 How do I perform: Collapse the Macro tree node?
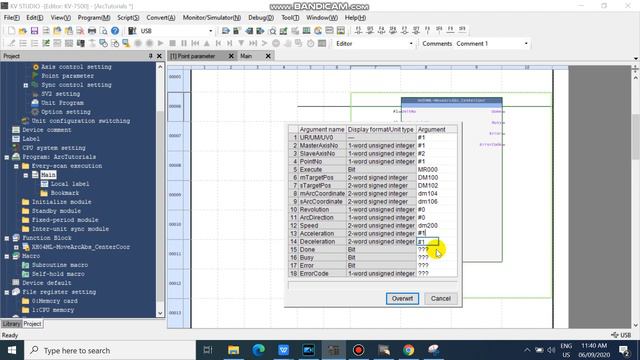(x=7, y=256)
